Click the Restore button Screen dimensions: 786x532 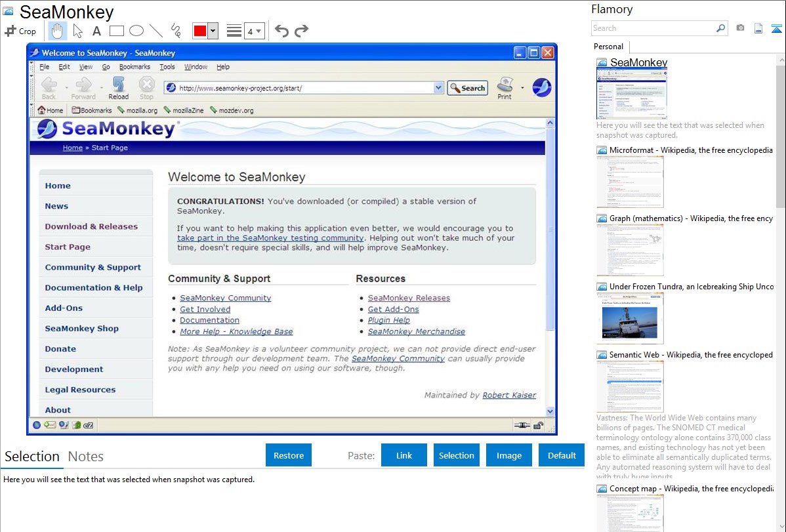(289, 455)
